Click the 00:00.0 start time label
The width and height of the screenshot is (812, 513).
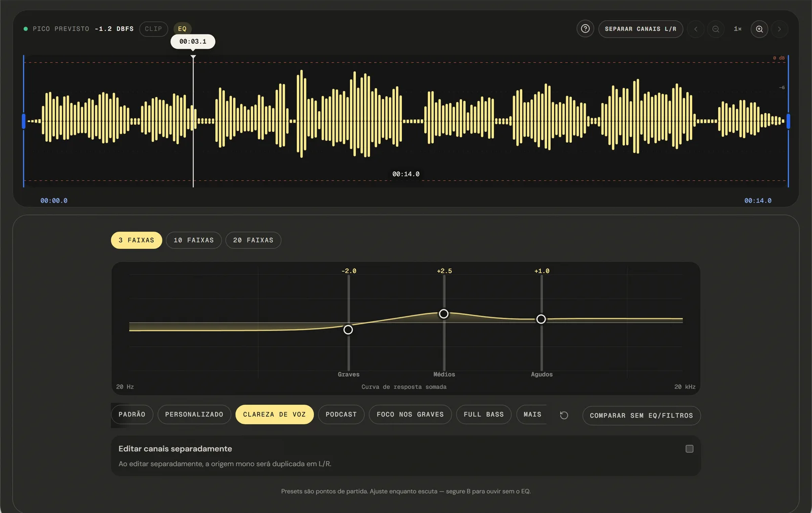[x=54, y=201]
